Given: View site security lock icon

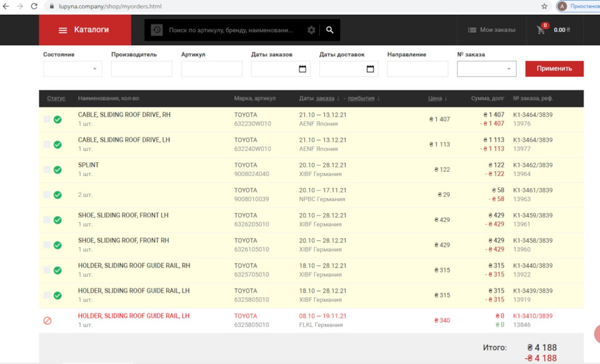Looking at the screenshot, I should coord(52,6).
